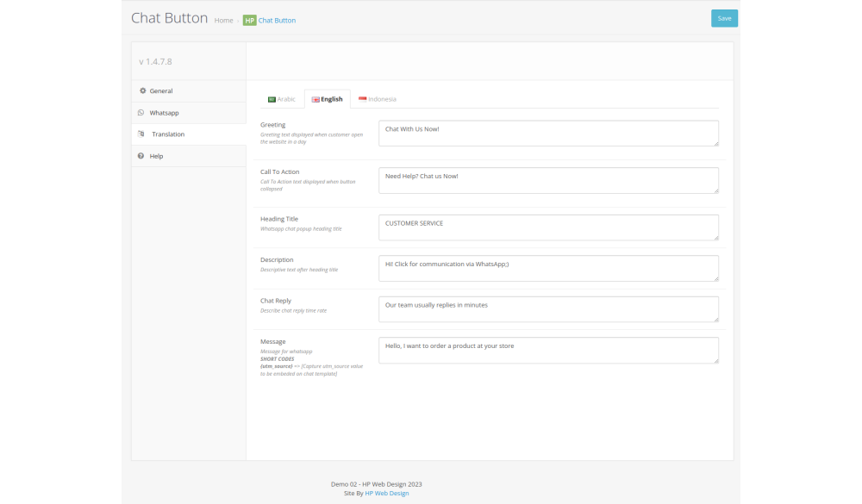Click the Translation language icon in sidebar

click(x=141, y=134)
